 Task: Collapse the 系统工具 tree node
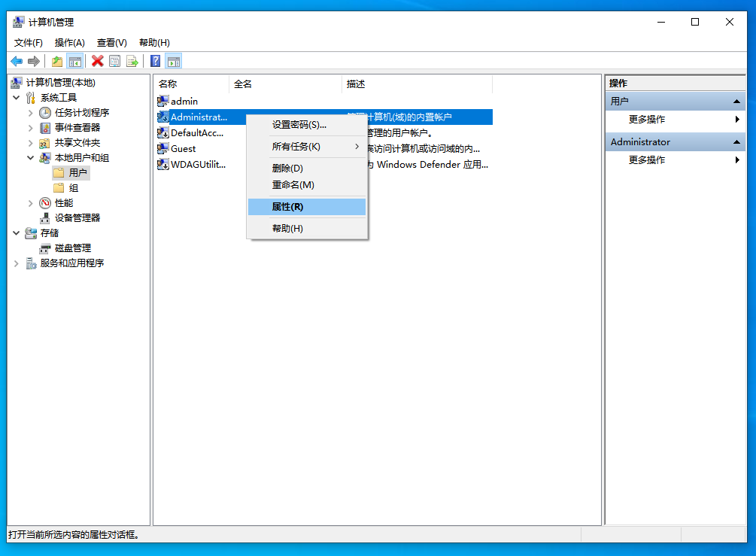pos(17,98)
